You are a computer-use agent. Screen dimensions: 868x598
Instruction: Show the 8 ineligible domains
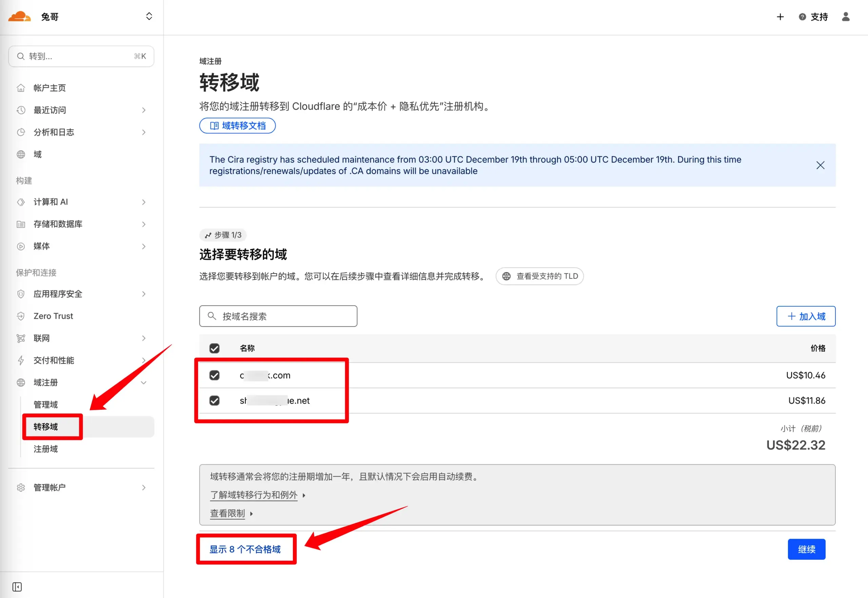246,549
